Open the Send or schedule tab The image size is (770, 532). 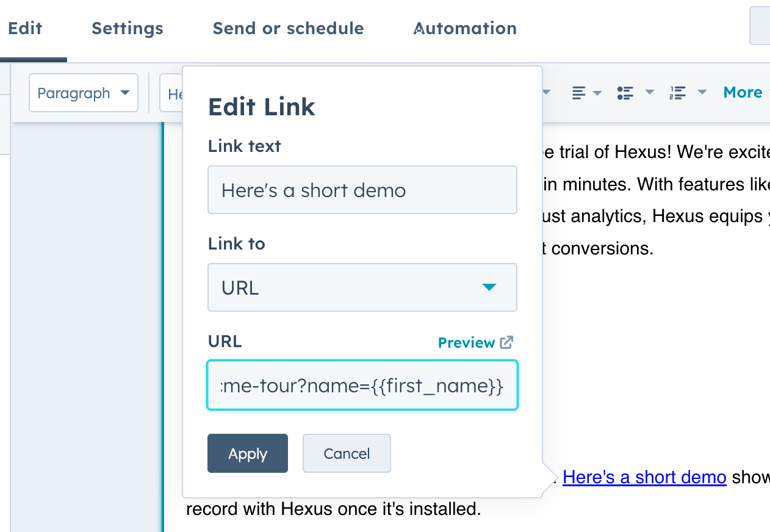288,28
